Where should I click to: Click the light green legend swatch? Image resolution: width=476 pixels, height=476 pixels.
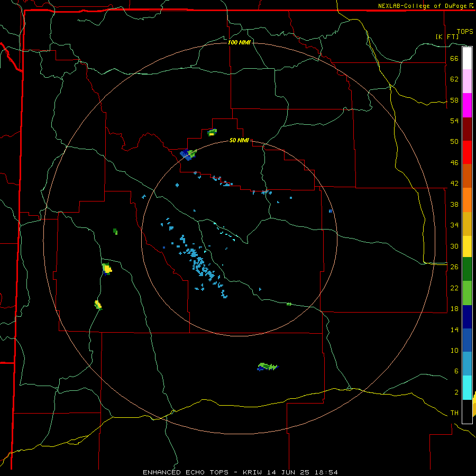pos(467,293)
